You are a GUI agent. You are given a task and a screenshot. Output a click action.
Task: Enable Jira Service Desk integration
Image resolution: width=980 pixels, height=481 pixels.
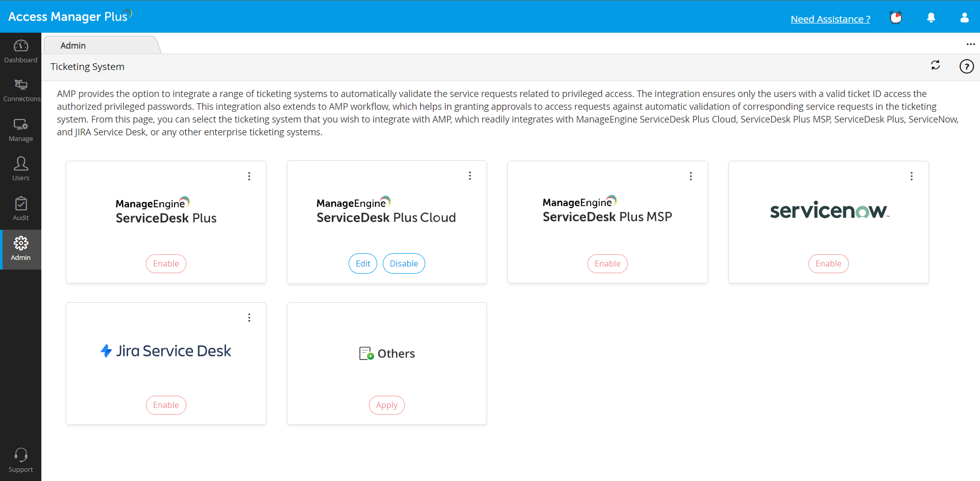166,405
